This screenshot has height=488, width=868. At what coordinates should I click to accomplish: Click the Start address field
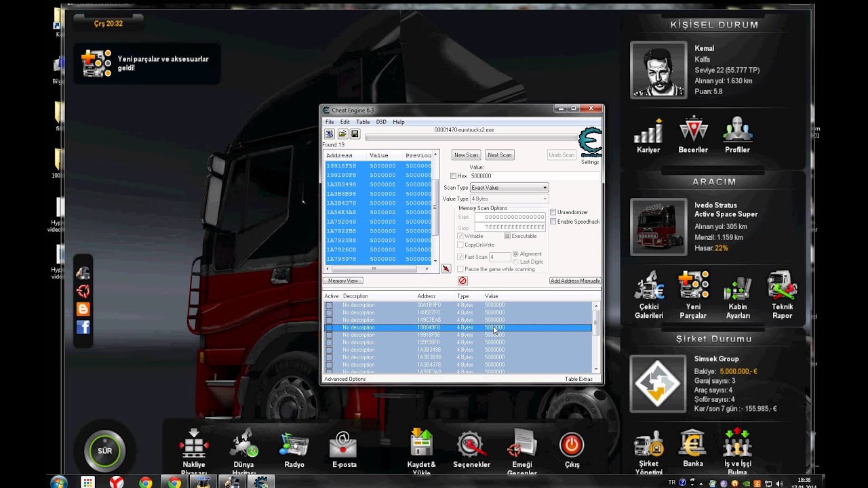point(511,217)
